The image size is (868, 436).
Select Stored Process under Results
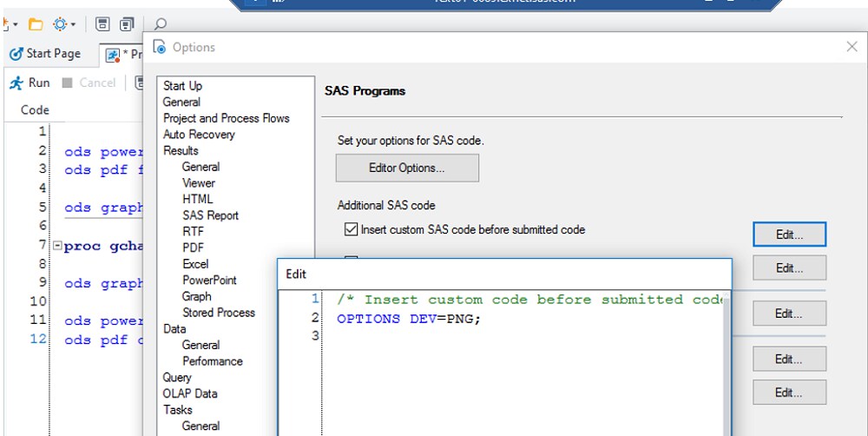[219, 313]
